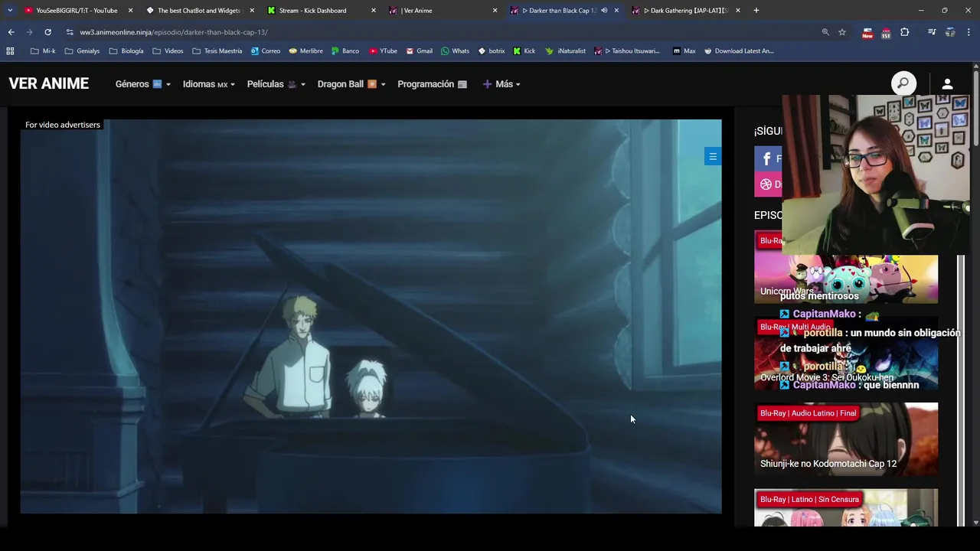Open the user account icon on site
980x551 pixels.
pyautogui.click(x=947, y=83)
